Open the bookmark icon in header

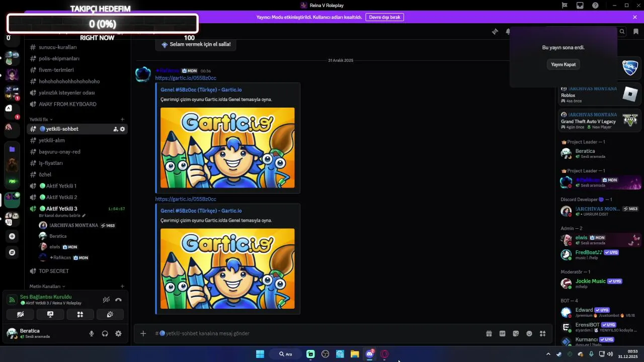(636, 31)
